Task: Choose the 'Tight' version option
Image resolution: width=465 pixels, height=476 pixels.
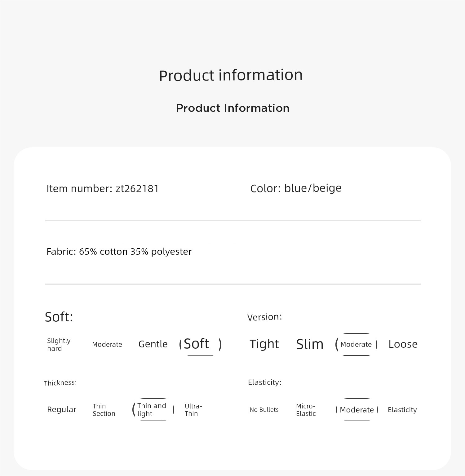Action: 264,344
